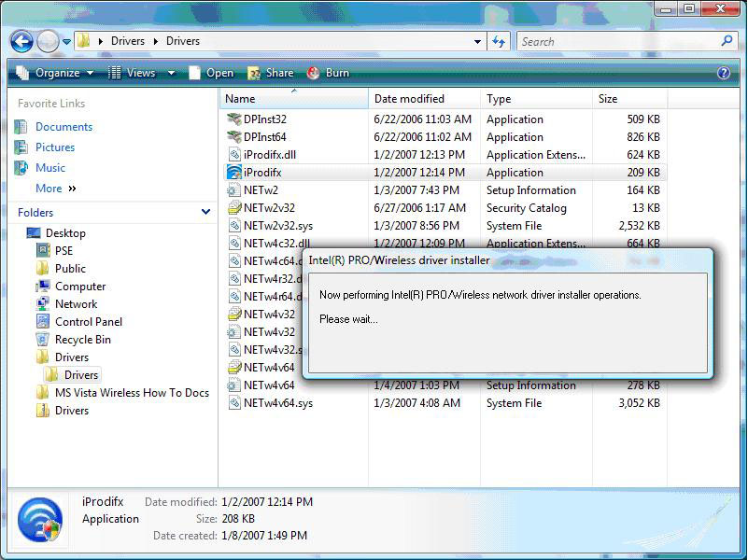
Task: Select the DPInst32 file icon
Action: click(x=233, y=119)
